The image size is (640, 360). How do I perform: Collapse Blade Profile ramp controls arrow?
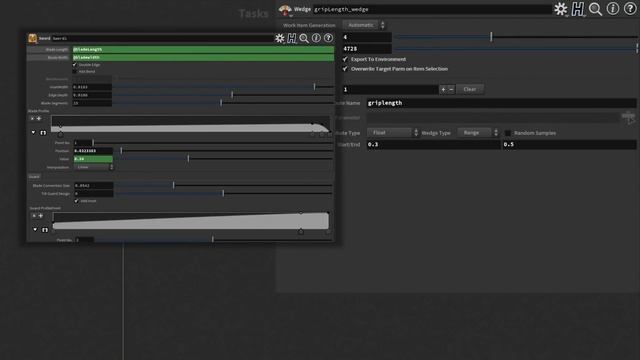pyautogui.click(x=33, y=133)
